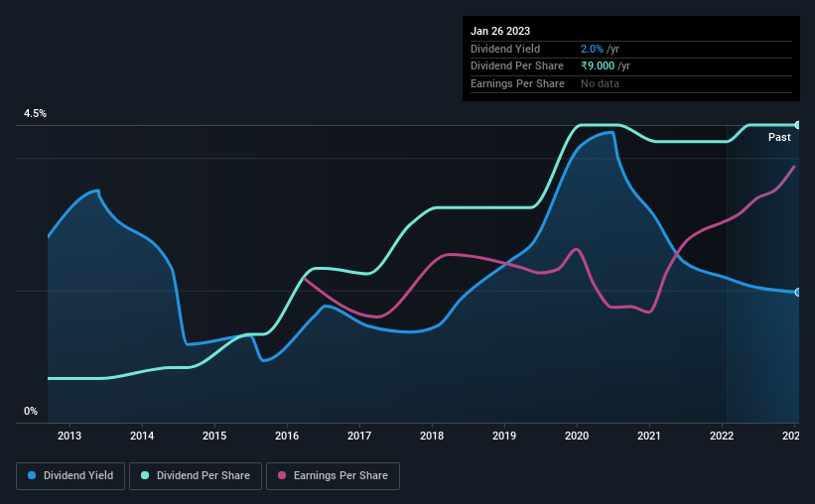Click the pink Earnings Per Share legend dot
Screen dimensions: 815x504
click(x=282, y=475)
